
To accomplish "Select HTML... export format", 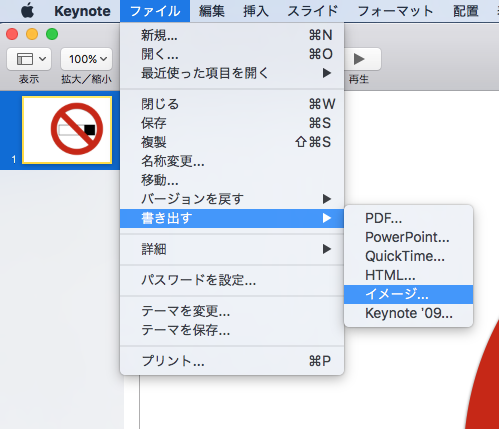I will (409, 275).
